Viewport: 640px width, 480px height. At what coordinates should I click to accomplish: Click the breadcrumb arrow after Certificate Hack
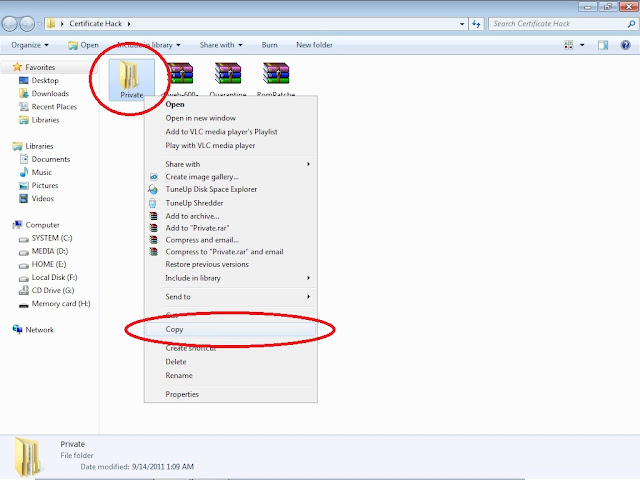pos(129,24)
